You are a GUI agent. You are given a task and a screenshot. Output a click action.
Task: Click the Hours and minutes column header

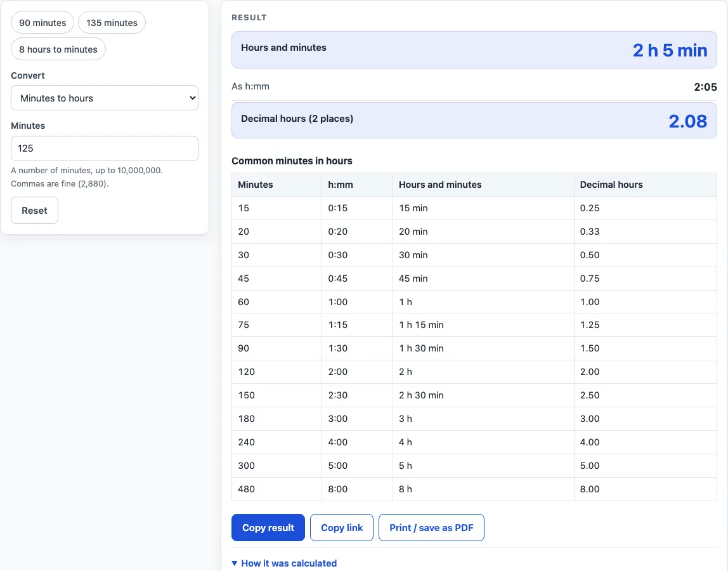(x=483, y=185)
